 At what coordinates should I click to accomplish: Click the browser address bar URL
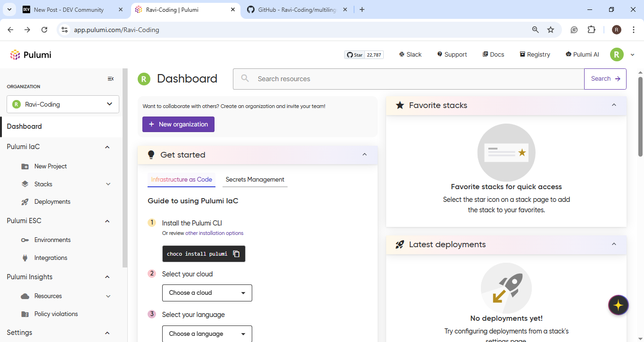[116, 30]
